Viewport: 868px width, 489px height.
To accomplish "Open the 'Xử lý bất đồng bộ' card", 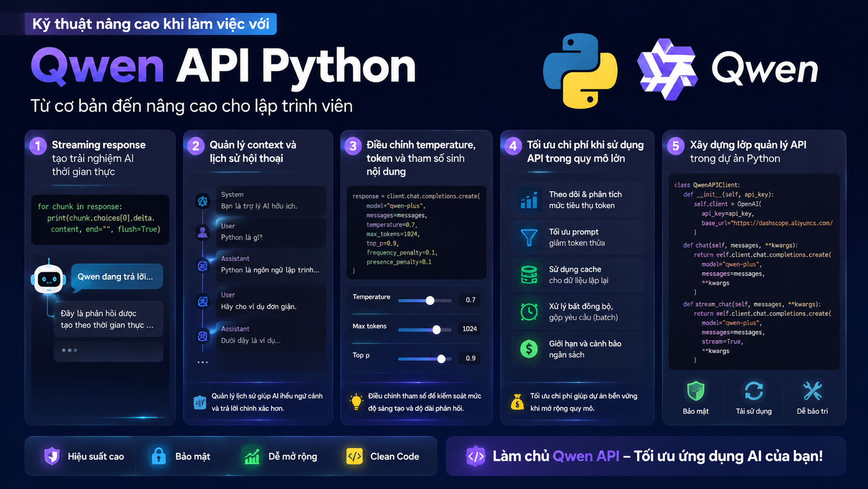I will [577, 312].
